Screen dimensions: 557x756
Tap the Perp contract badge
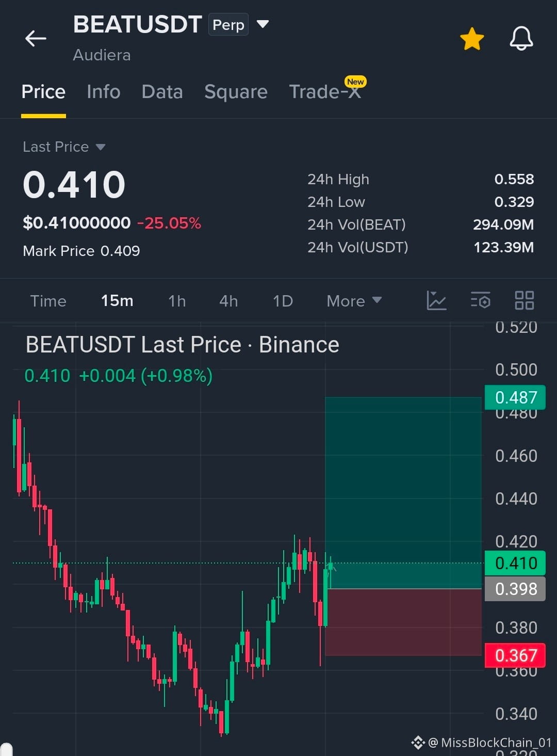coord(228,25)
